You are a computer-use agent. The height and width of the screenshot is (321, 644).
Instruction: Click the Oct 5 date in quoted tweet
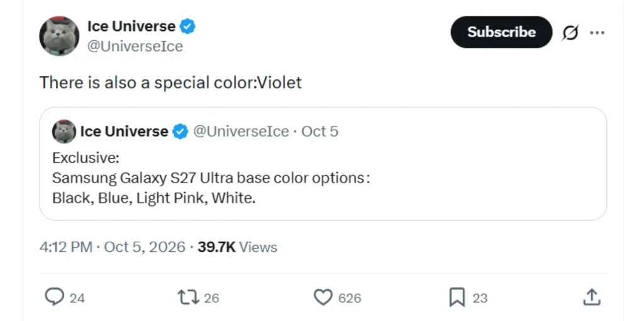320,132
